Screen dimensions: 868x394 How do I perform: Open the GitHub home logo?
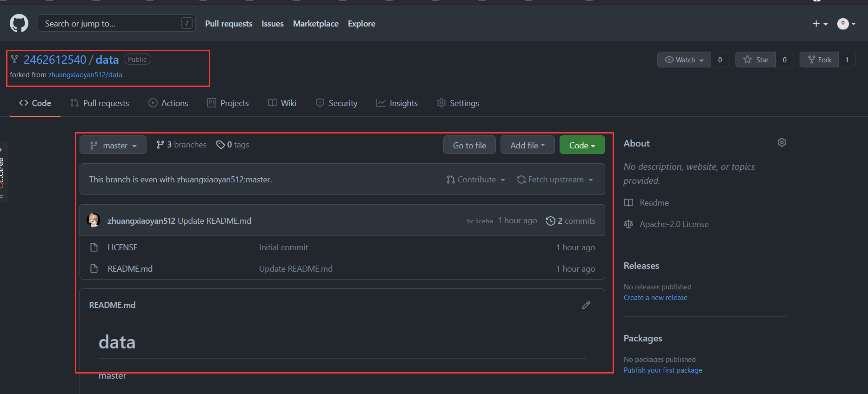click(19, 23)
